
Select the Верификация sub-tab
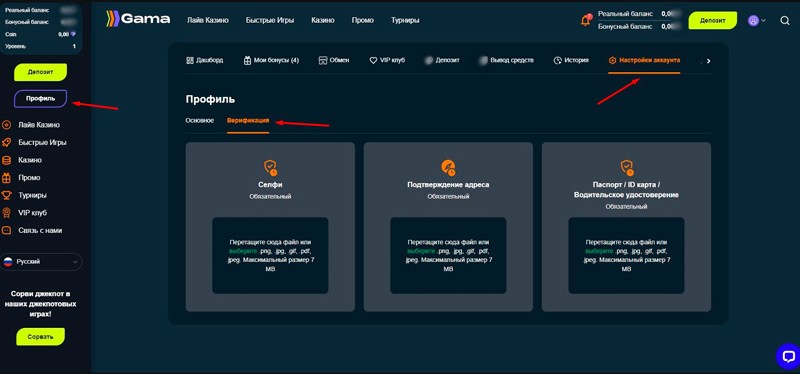click(x=248, y=120)
